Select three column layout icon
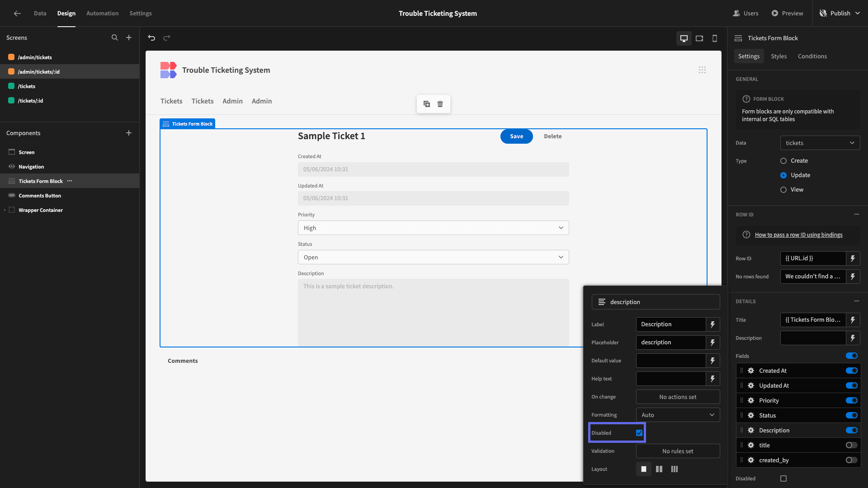The width and height of the screenshot is (868, 488). click(x=675, y=469)
